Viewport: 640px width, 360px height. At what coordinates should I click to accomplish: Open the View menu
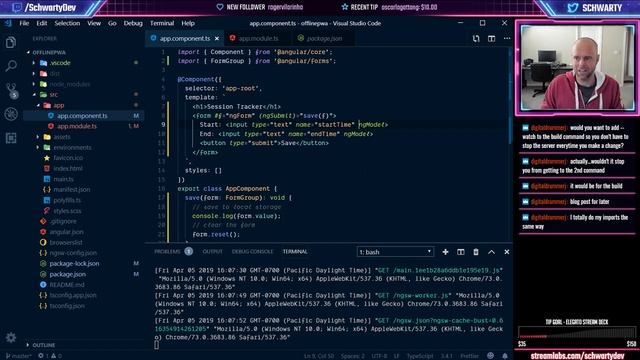(94, 23)
